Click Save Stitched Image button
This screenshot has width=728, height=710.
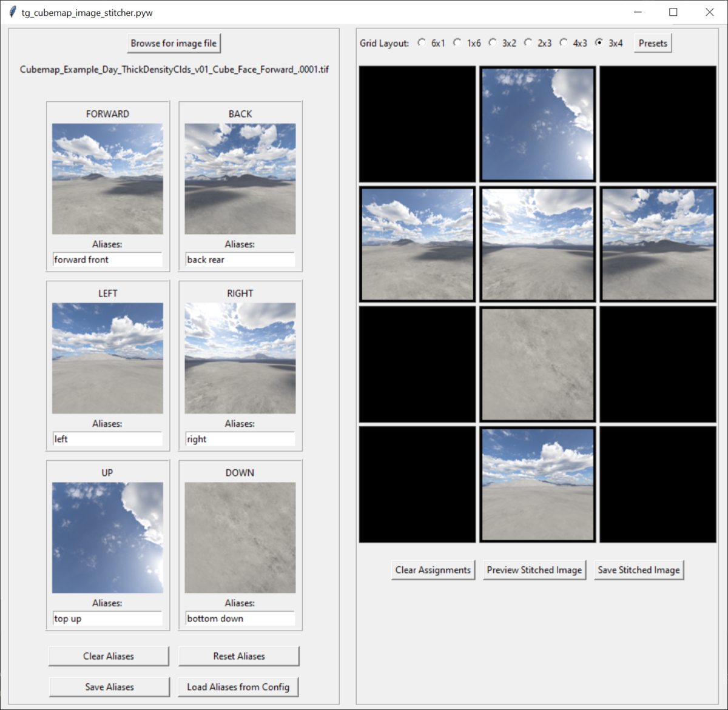pyautogui.click(x=639, y=570)
